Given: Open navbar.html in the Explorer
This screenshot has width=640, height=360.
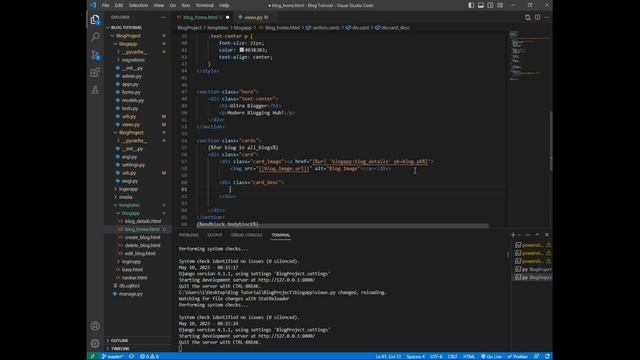Looking at the screenshot, I should 134,278.
